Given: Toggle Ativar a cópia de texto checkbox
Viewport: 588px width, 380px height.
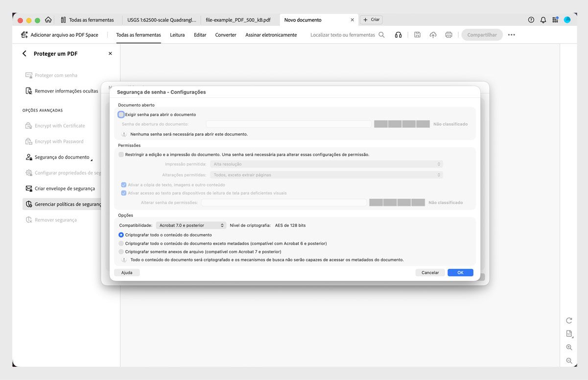Looking at the screenshot, I should click(123, 185).
